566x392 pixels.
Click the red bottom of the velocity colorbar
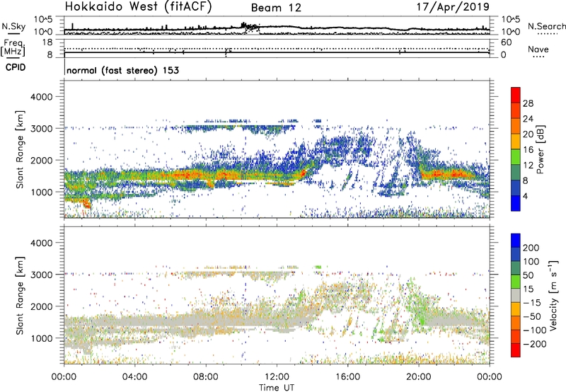click(516, 350)
